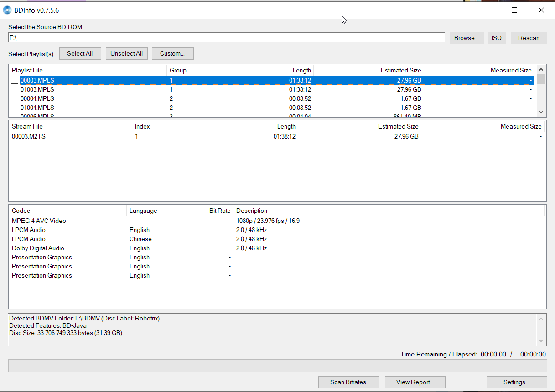Click status box scroll-down arrow
This screenshot has height=392, width=555.
(x=541, y=340)
